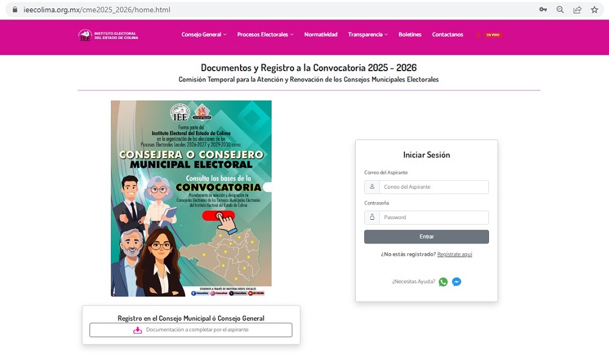This screenshot has width=609, height=364.
Task: Expand the Procesos Electorales dropdown
Action: pos(264,35)
